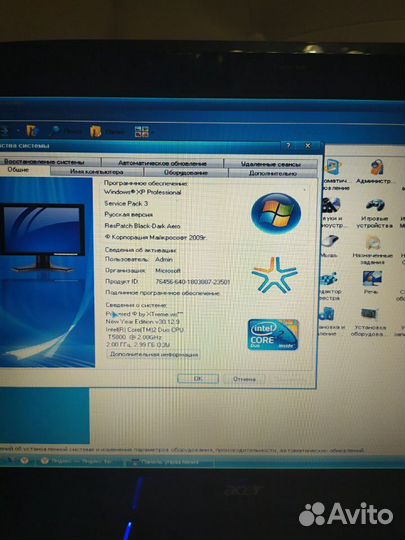
Task: Open the Речь icon in Control Panel
Action: click(372, 279)
